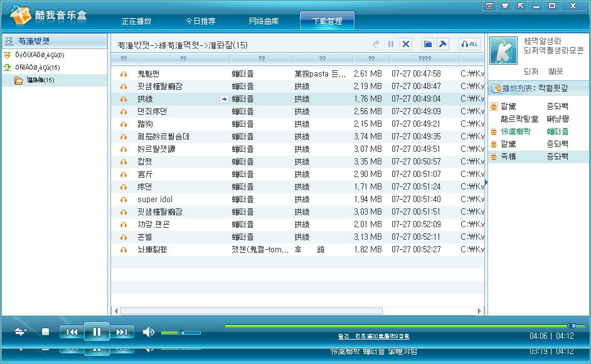This screenshot has width=591, height=364.
Task: Click the blue arrow icon in the 1.76 MB row
Action: pyautogui.click(x=224, y=99)
